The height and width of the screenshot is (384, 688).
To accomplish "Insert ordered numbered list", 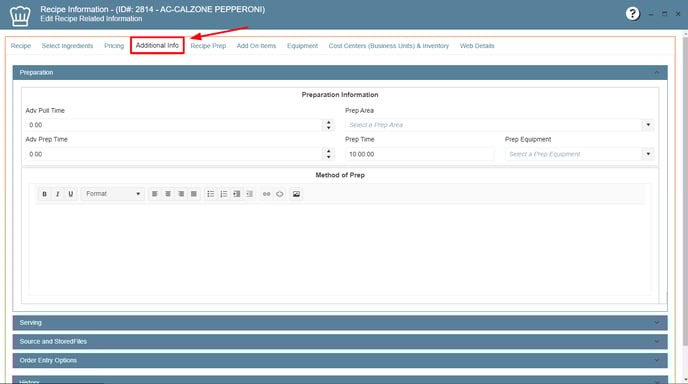I will pos(224,194).
